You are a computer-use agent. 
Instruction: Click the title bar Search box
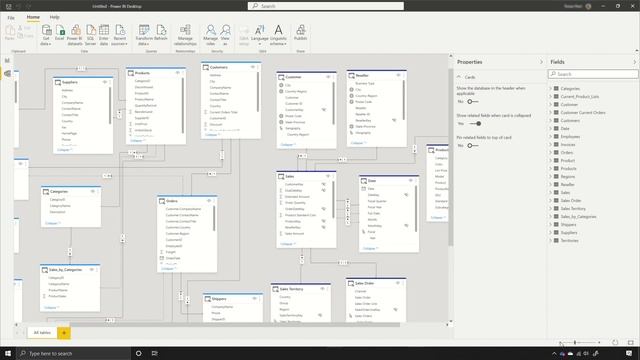coord(326,6)
